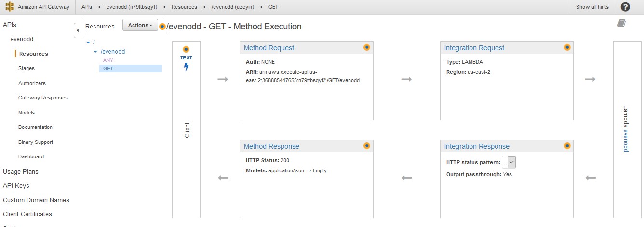
Task: Click the Amazon API Gateway logo icon
Action: (x=10, y=7)
